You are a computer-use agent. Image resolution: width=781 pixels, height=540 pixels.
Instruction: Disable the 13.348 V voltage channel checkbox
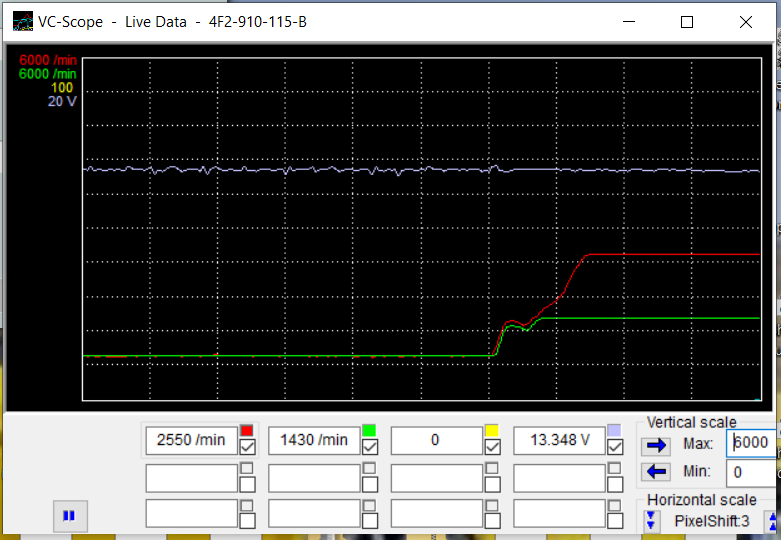tap(614, 447)
